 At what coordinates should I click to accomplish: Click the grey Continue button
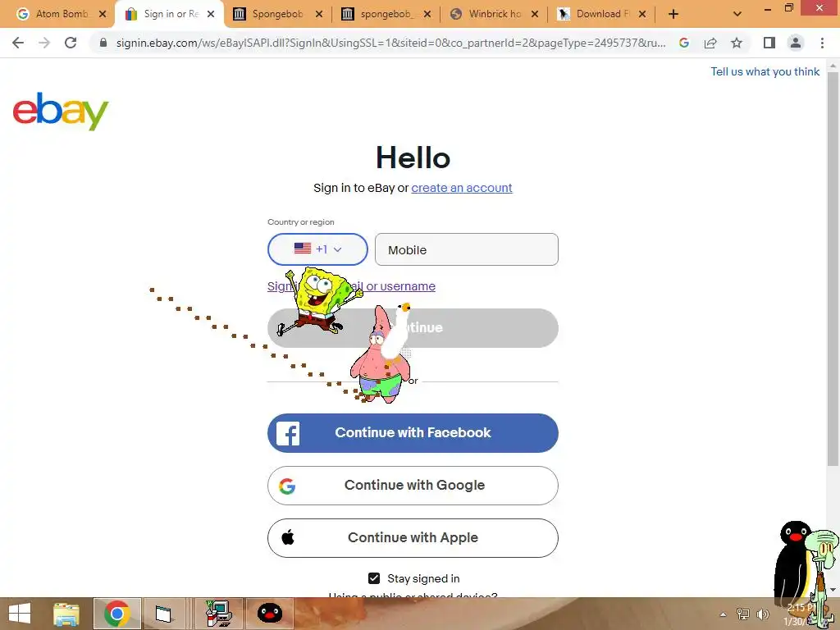click(x=413, y=328)
